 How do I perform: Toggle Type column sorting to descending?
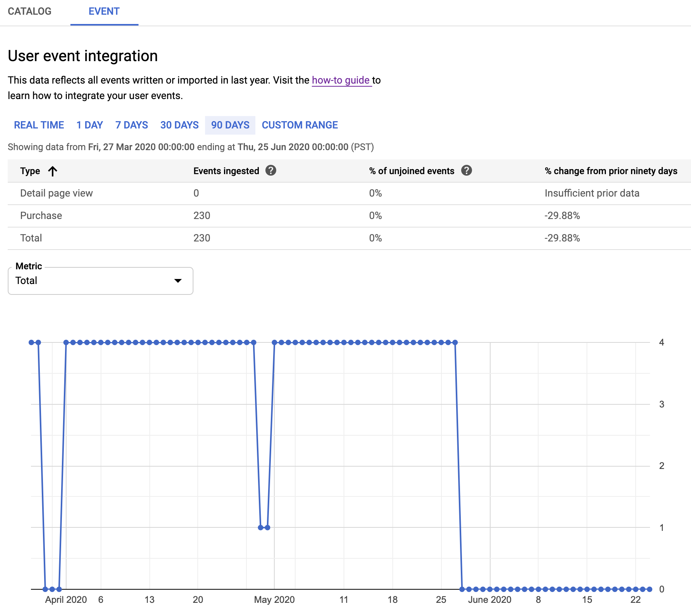[53, 171]
